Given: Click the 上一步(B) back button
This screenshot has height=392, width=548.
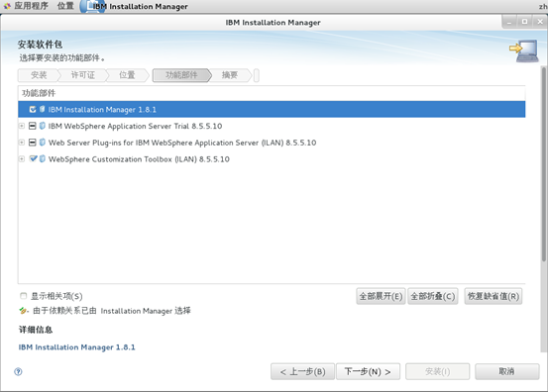Looking at the screenshot, I should pos(302,371).
